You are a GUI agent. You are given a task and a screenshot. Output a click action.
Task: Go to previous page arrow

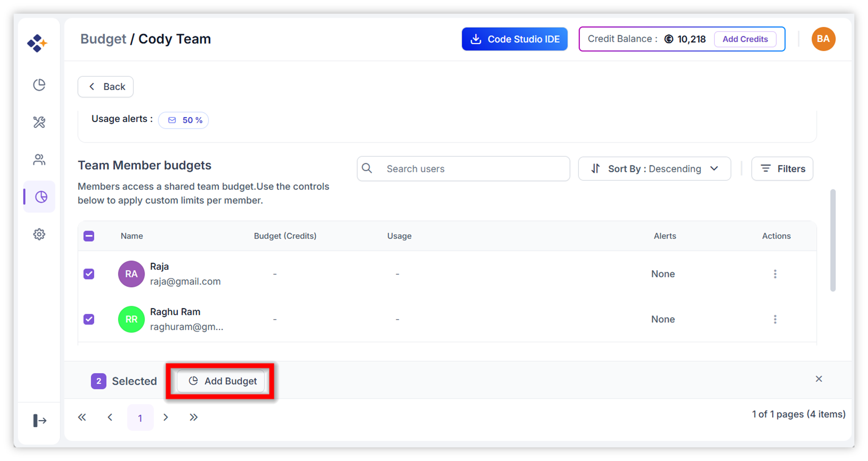(110, 417)
